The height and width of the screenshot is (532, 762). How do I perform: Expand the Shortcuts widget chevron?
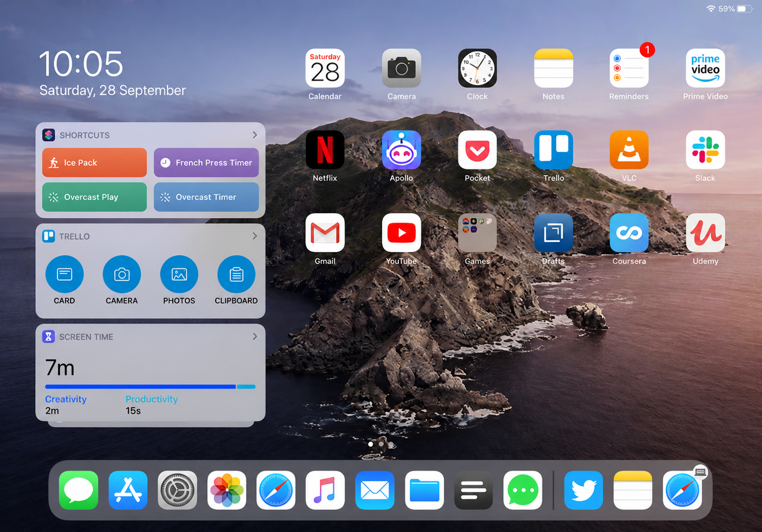(255, 135)
